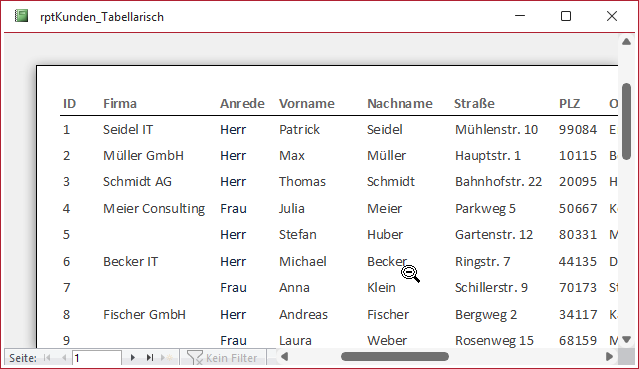Click the address Parkweg 5
The width and height of the screenshot is (639, 369).
485,209
